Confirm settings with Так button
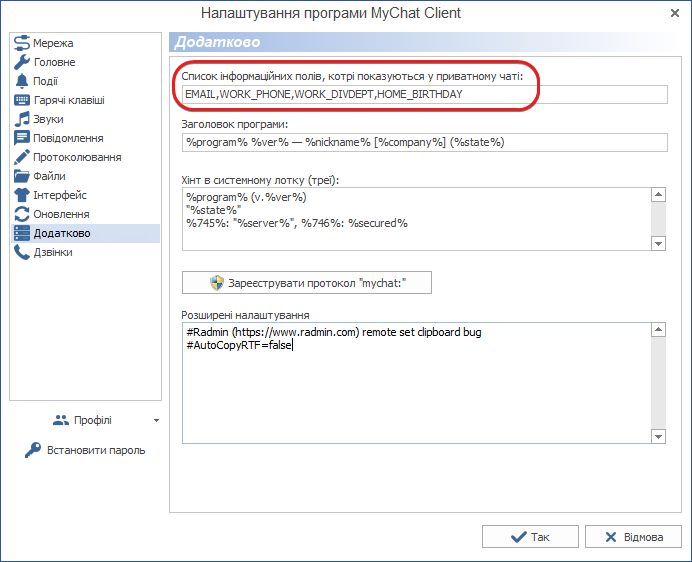Image resolution: width=692 pixels, height=562 pixels. coord(530,537)
